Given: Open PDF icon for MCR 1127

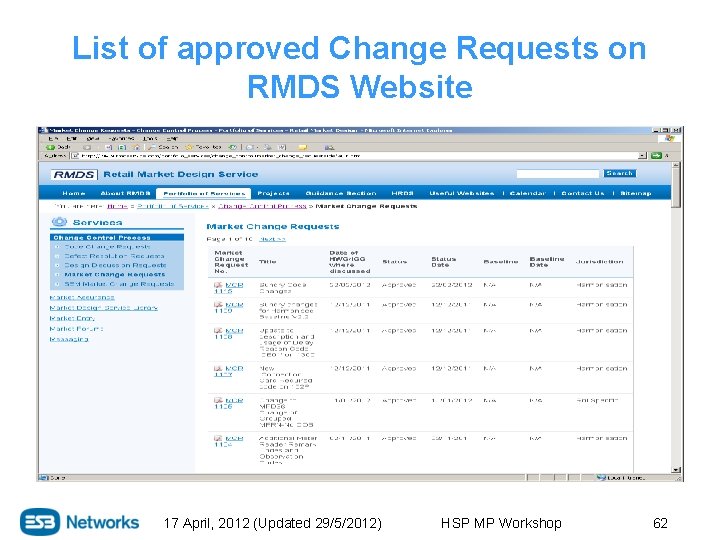Looking at the screenshot, I should [218, 368].
